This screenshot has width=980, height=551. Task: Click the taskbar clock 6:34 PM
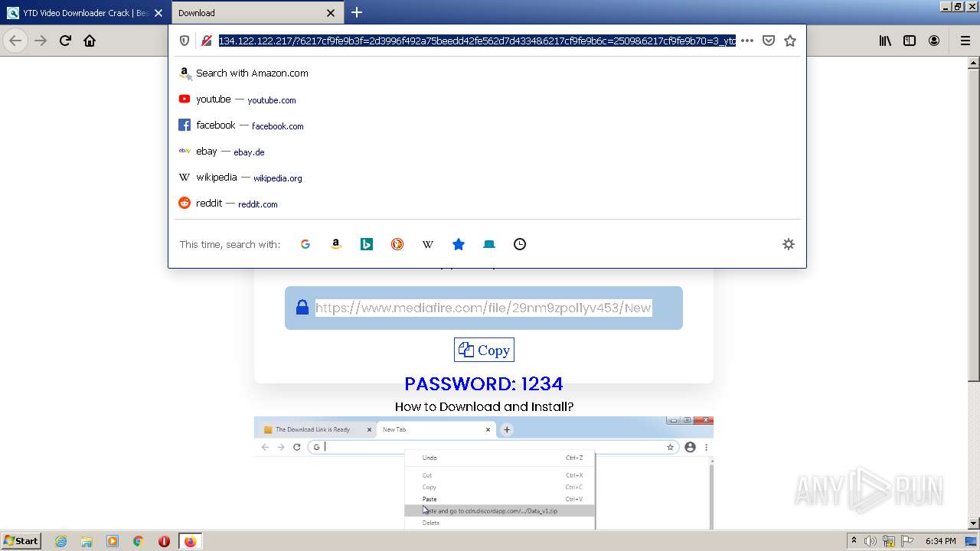[x=940, y=541]
